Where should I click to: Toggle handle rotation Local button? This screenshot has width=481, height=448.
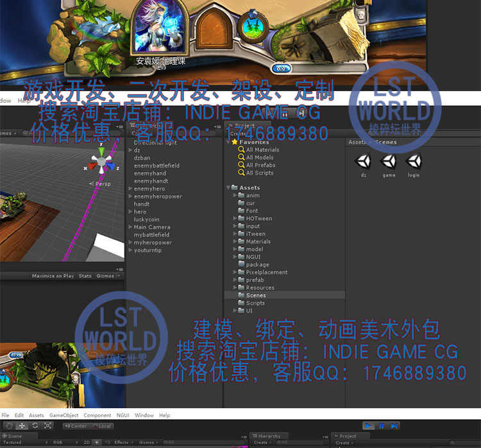101,426
